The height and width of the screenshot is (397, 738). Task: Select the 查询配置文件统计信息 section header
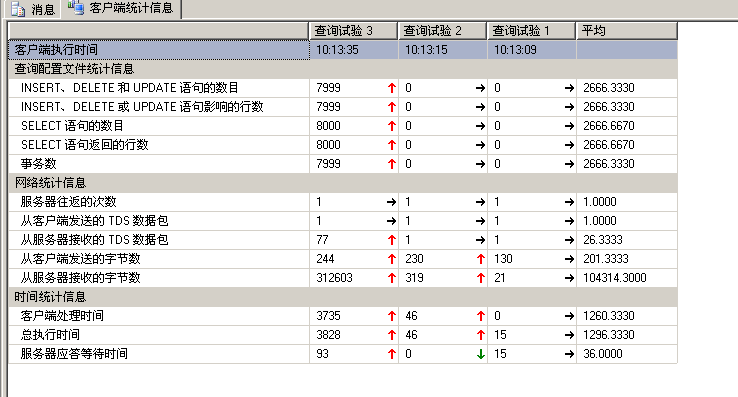(343, 69)
